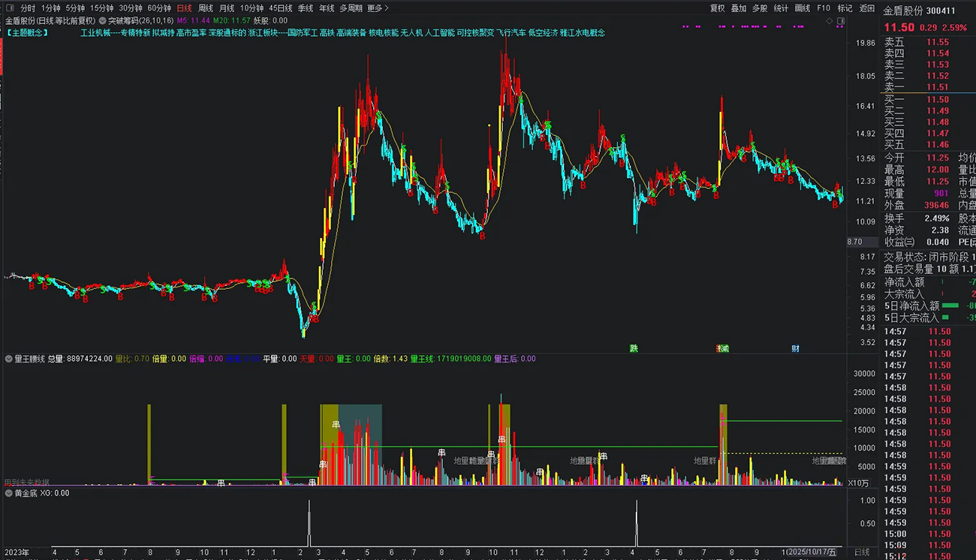This screenshot has height=560, width=976.
Task: Open the 多周期 multi-period view
Action: 351,8
